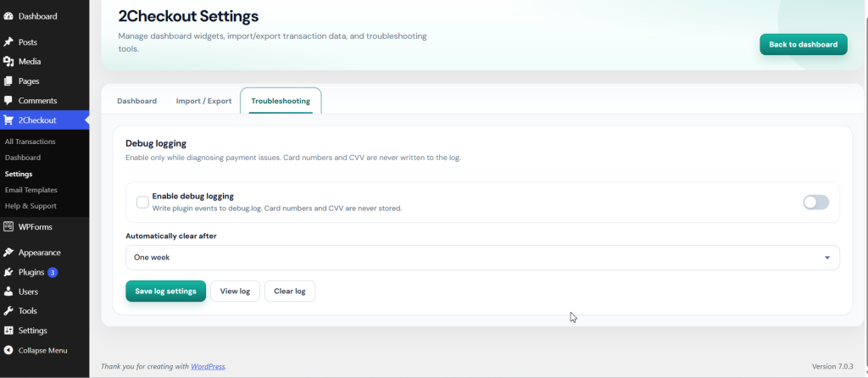Viewport: 868px width, 378px height.
Task: Turn on the debug logging toggle switch
Action: point(816,202)
